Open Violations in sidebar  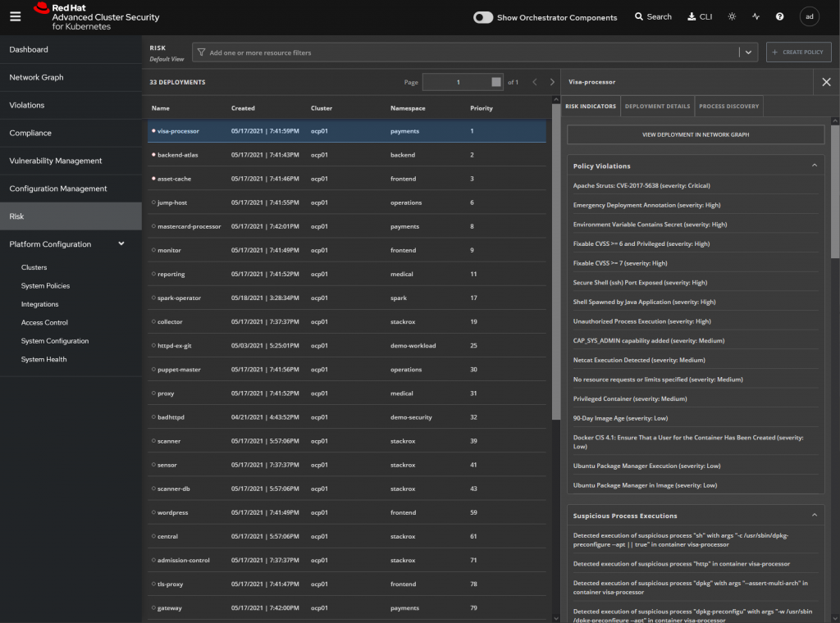coord(71,105)
